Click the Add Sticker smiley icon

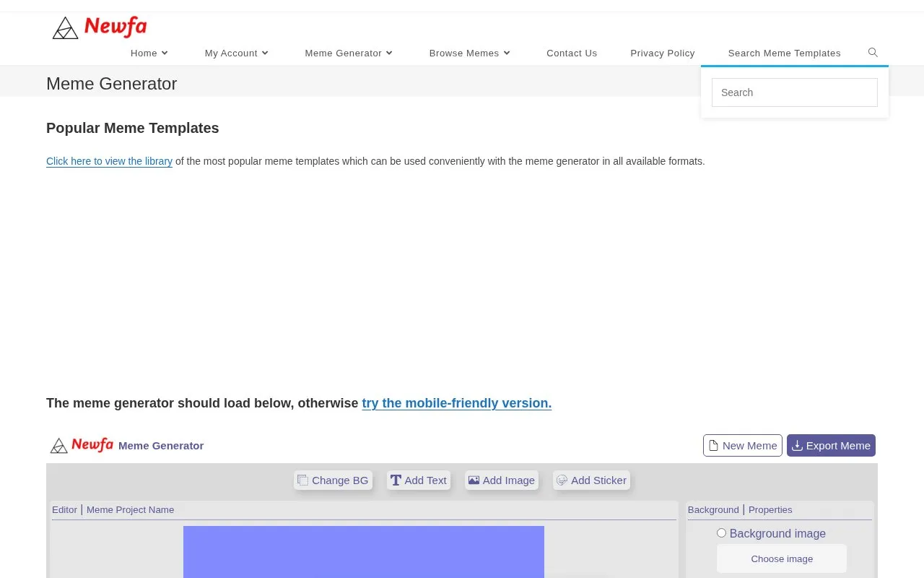tap(562, 480)
